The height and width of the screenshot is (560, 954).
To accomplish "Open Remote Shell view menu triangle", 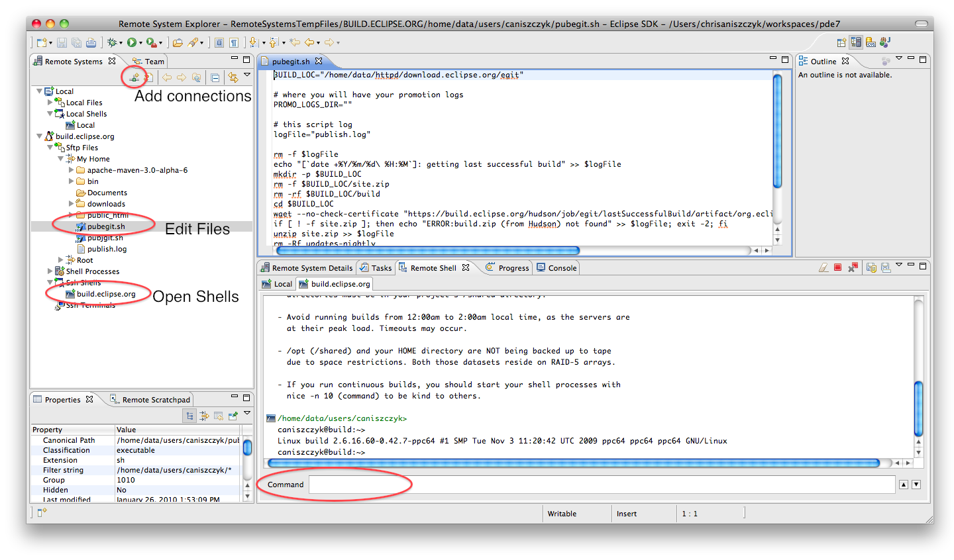I will (x=899, y=265).
